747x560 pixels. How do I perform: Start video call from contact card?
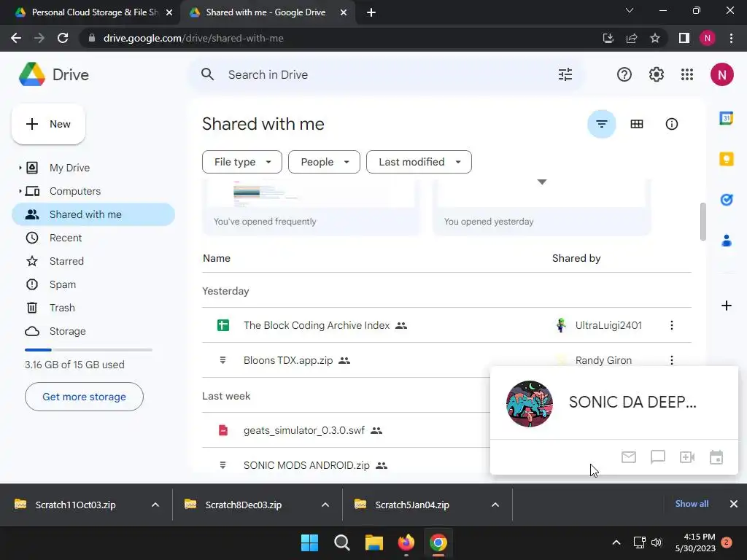pyautogui.click(x=687, y=457)
